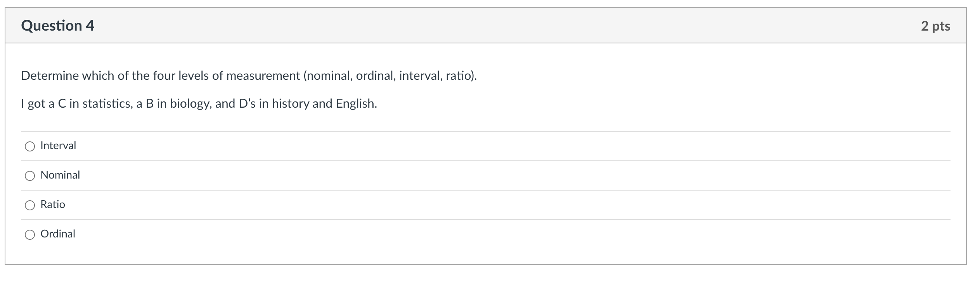Pick the Ordinal radio button
The width and height of the screenshot is (980, 282).
(30, 234)
